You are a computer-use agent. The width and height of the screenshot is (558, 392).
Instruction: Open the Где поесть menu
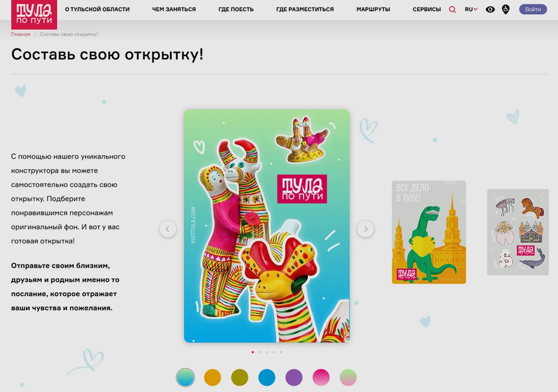(x=236, y=9)
